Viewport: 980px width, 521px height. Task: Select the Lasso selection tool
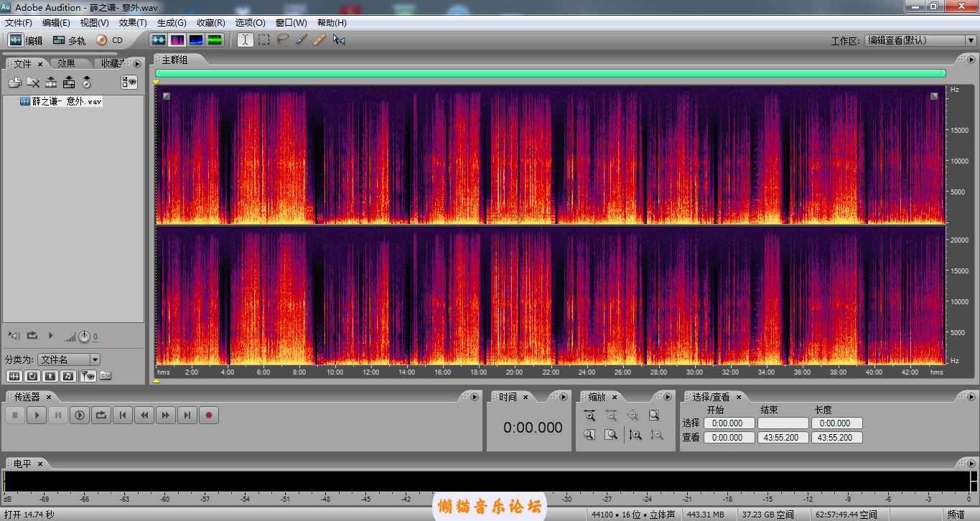click(283, 40)
